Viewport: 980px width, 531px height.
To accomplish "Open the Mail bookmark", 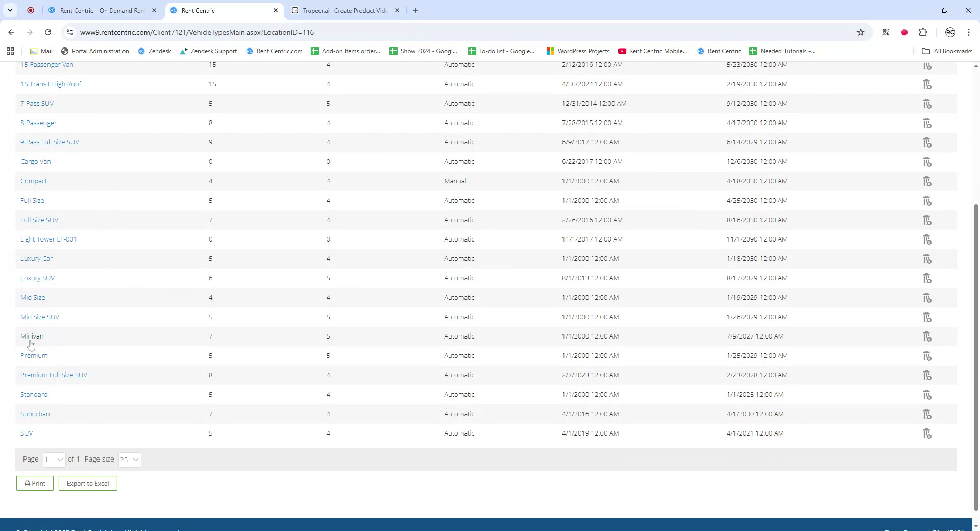I will [41, 51].
